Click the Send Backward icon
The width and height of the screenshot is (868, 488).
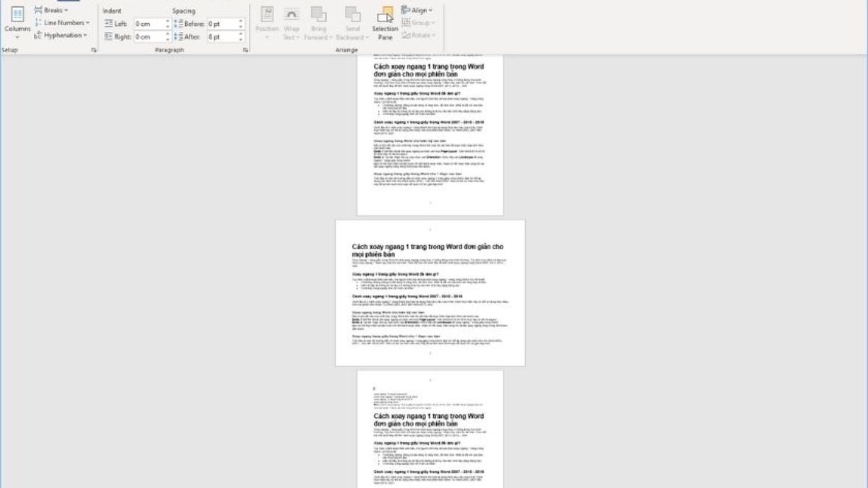coord(352,14)
